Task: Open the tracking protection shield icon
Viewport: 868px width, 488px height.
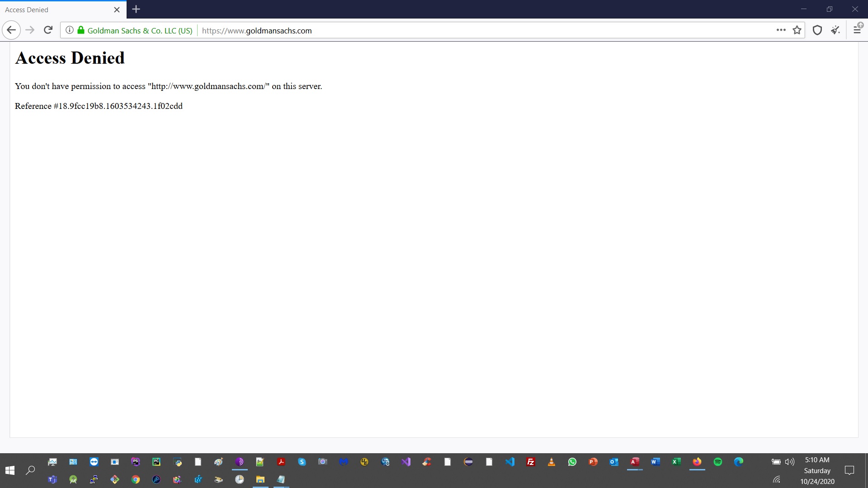Action: (817, 30)
